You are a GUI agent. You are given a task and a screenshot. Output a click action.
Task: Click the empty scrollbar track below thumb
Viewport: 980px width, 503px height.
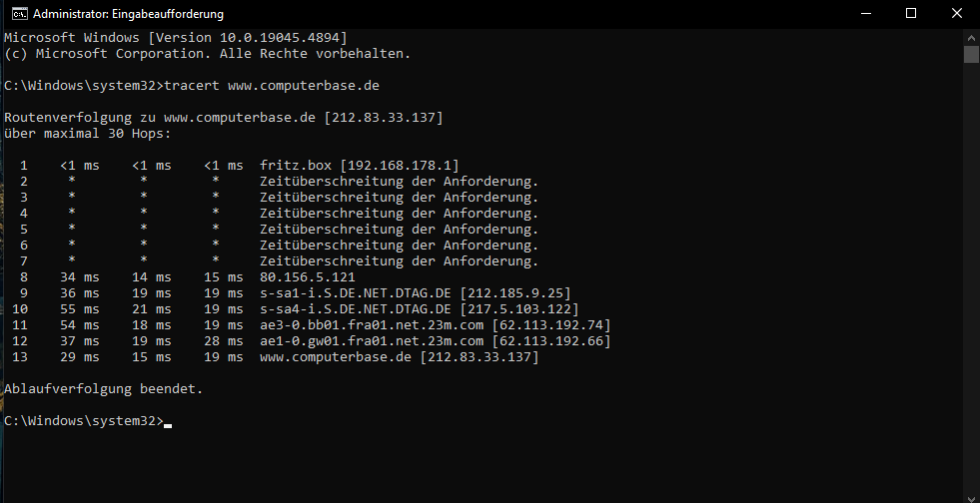pyautogui.click(x=971, y=274)
